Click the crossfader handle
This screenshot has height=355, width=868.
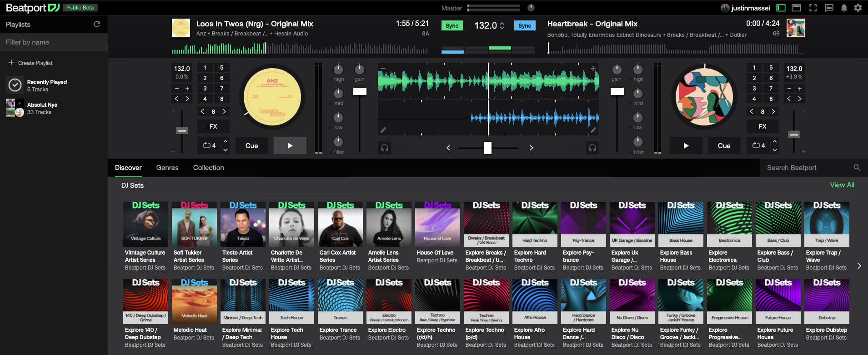(487, 148)
